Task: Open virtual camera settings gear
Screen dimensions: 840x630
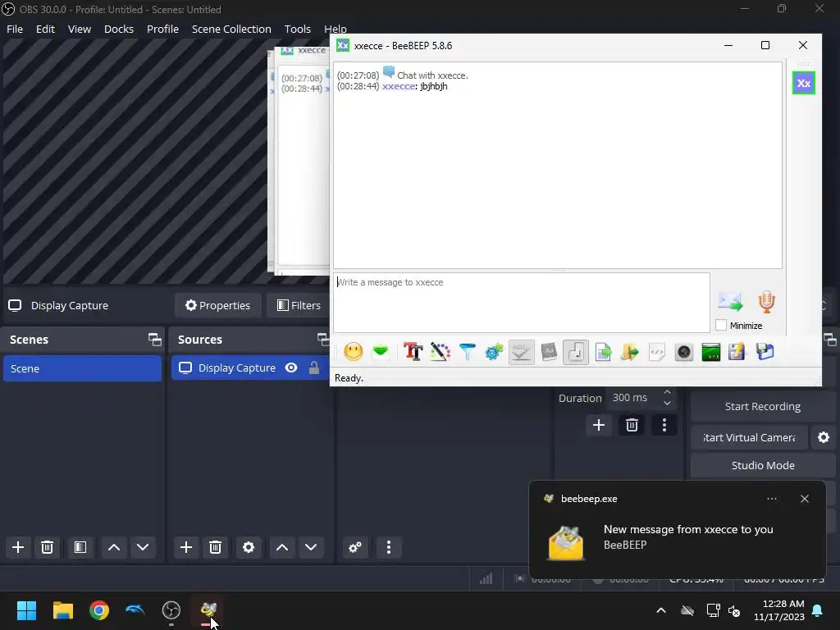Action: [824, 438]
